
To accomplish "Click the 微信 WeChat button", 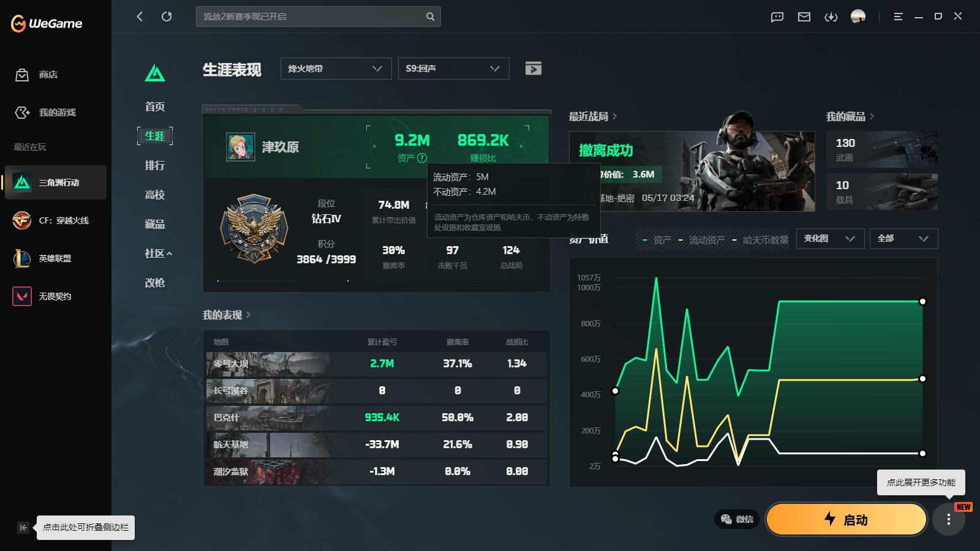I will point(737,519).
